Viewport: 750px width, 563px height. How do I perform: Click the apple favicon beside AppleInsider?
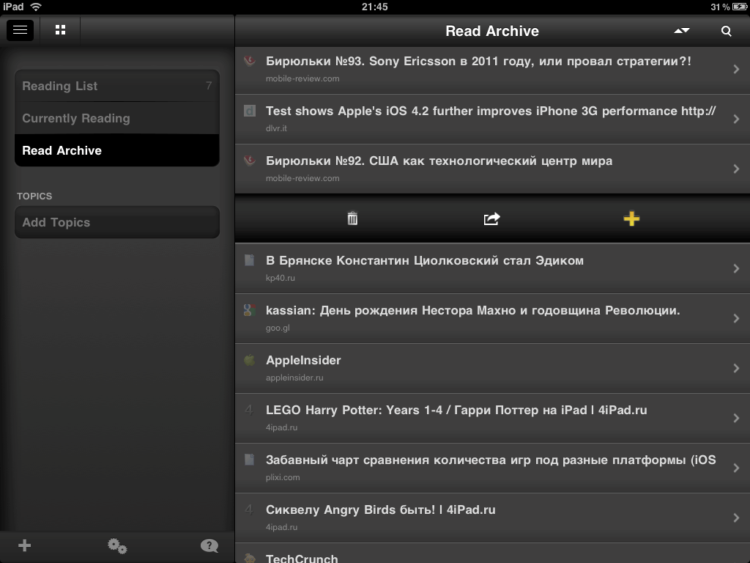[249, 360]
